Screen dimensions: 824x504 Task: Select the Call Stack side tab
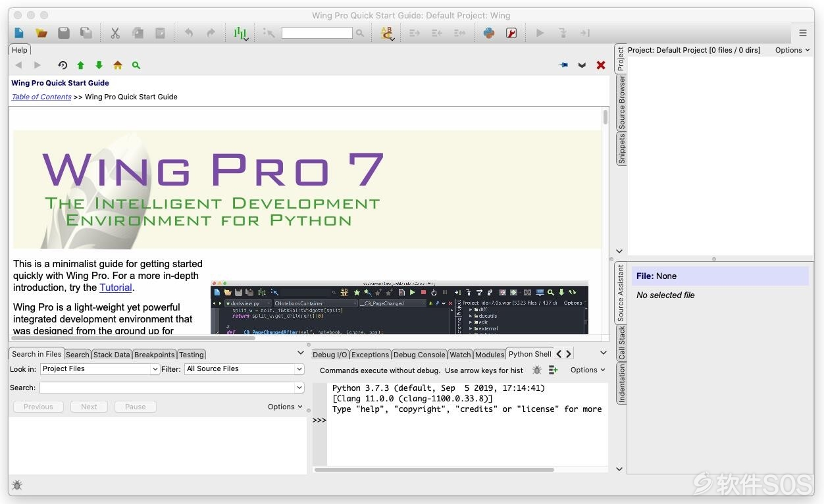[621, 343]
